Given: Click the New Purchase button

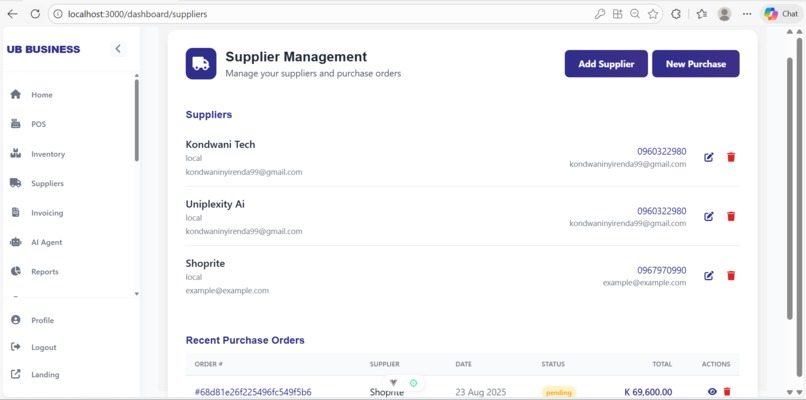Looking at the screenshot, I should [x=695, y=64].
